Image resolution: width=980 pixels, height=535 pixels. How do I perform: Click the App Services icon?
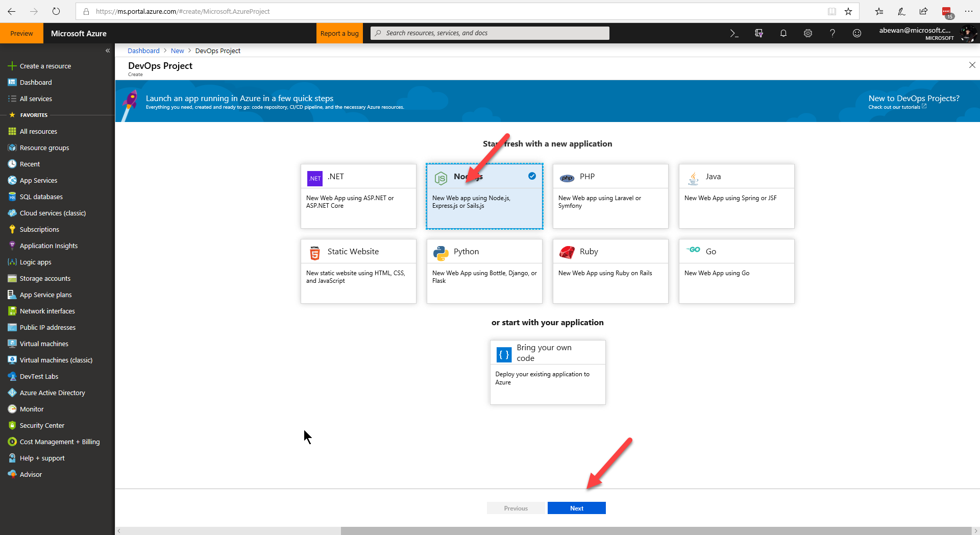point(12,180)
